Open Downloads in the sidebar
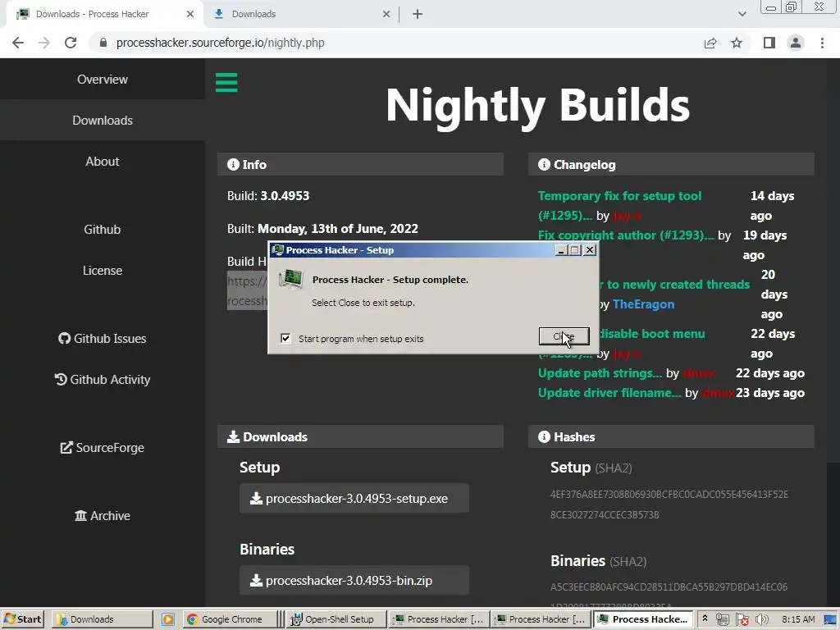This screenshot has width=840, height=630. (x=103, y=121)
